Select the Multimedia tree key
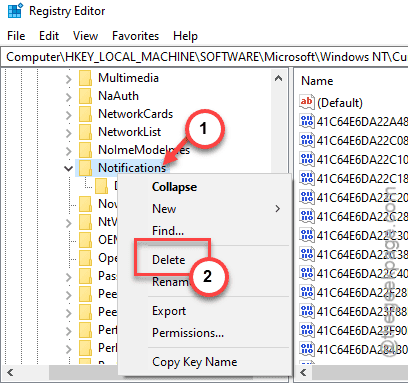This screenshot has height=383, width=408. pos(128,78)
